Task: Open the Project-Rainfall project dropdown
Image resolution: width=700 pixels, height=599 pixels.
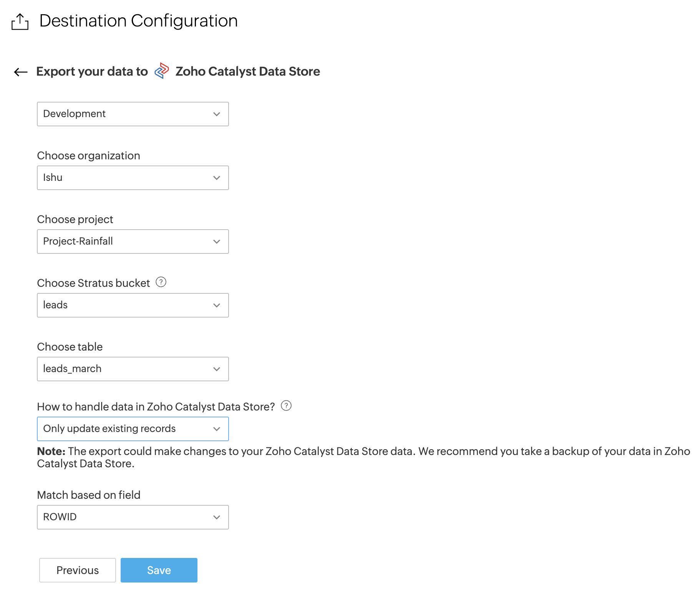Action: [133, 242]
